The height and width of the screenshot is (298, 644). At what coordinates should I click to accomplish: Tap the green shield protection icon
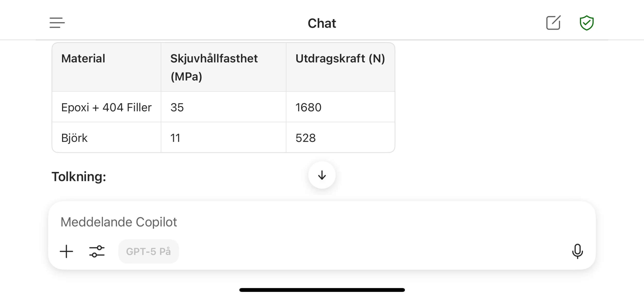point(587,23)
